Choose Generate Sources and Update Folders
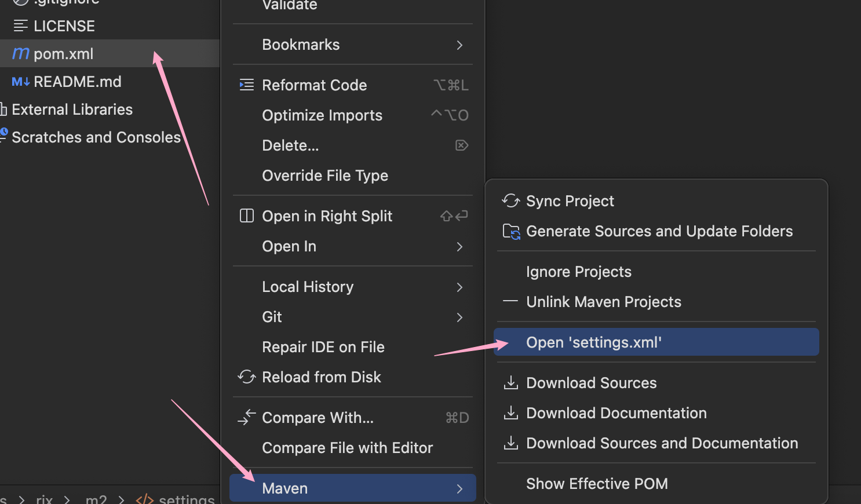 (x=656, y=231)
